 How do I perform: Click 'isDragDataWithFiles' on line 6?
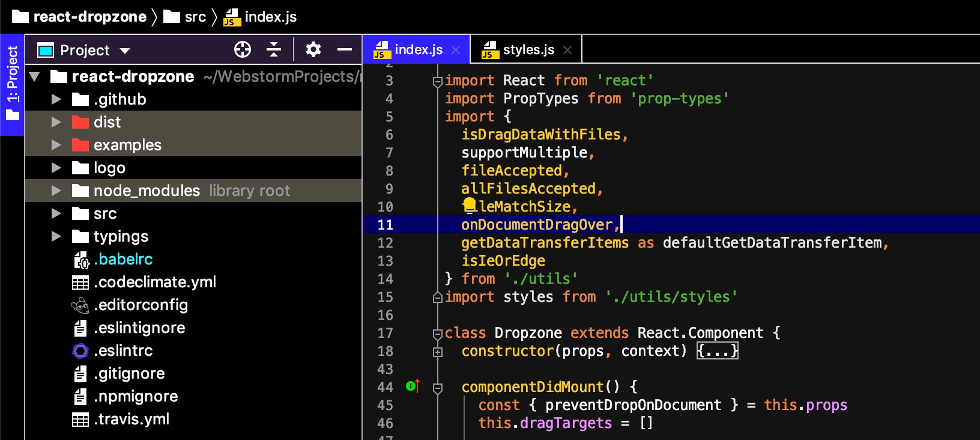click(541, 134)
